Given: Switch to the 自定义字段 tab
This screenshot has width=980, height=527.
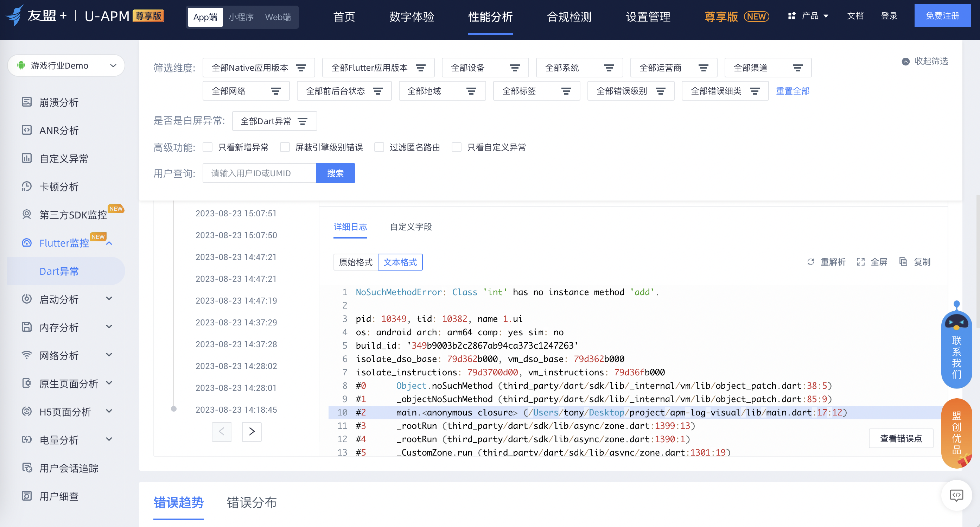Looking at the screenshot, I should [x=411, y=227].
